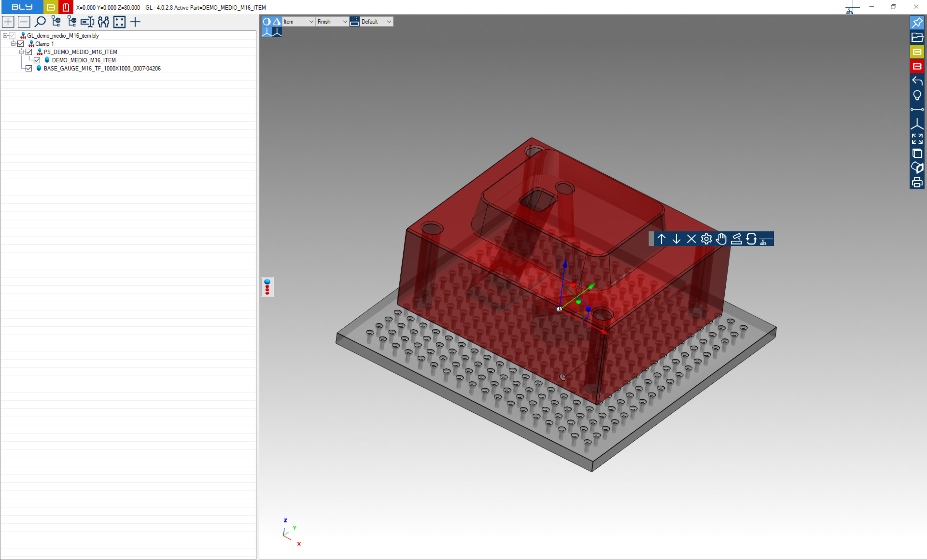Viewport: 927px width, 560px height.
Task: Open the Default dropdown
Action: coord(377,22)
